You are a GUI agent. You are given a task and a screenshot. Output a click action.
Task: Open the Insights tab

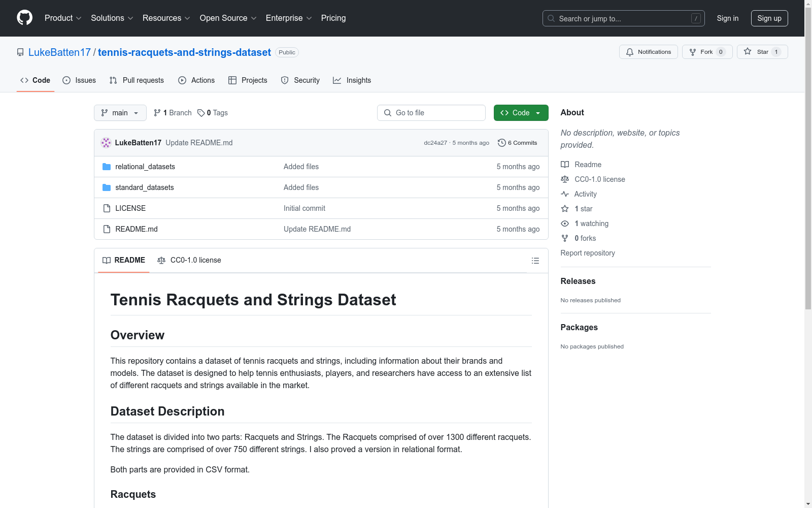352,80
